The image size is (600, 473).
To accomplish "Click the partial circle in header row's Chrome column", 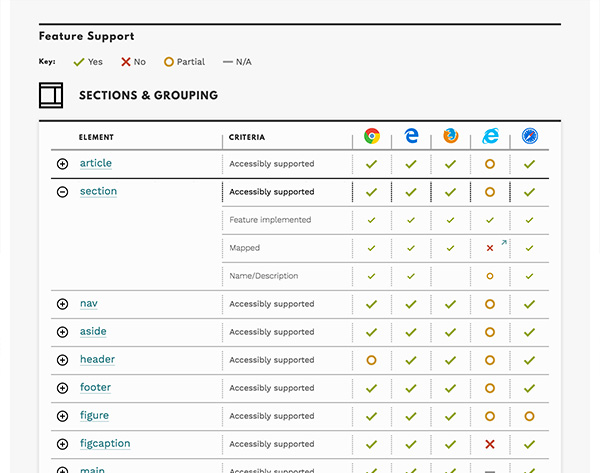I will click(371, 360).
